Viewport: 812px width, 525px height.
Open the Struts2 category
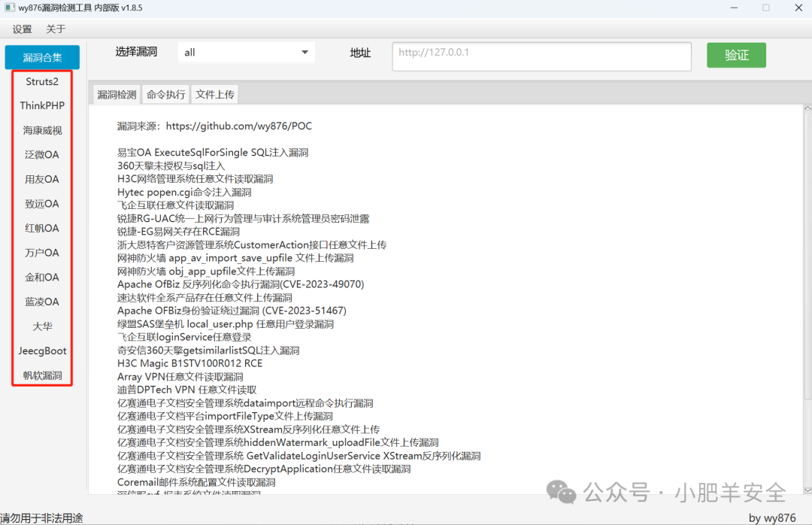[x=42, y=81]
